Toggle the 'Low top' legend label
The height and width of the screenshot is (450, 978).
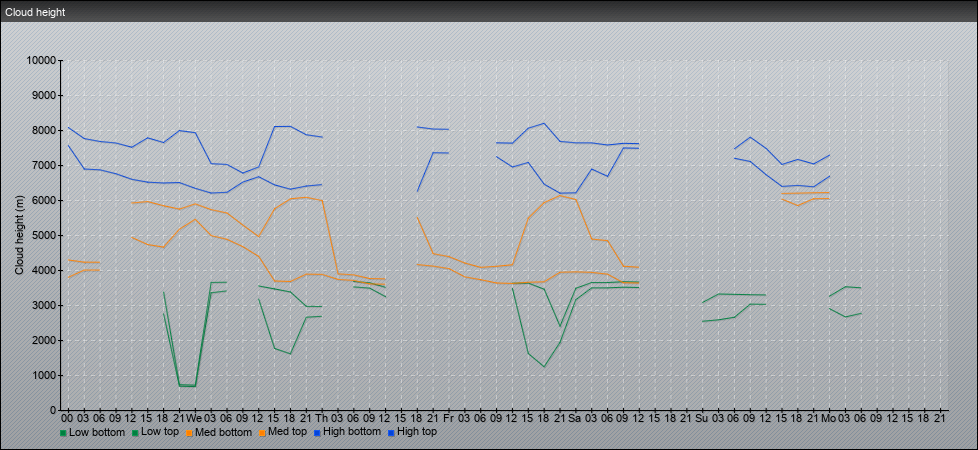click(158, 432)
